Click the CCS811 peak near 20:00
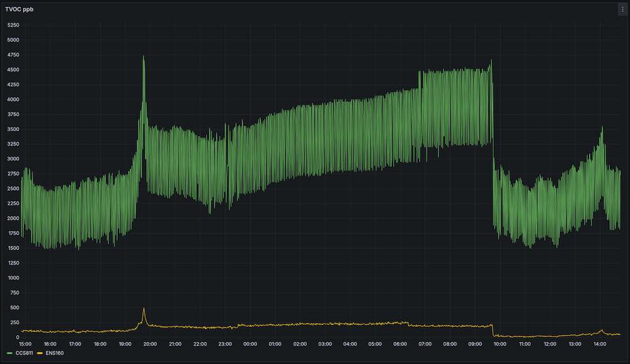 click(x=144, y=57)
